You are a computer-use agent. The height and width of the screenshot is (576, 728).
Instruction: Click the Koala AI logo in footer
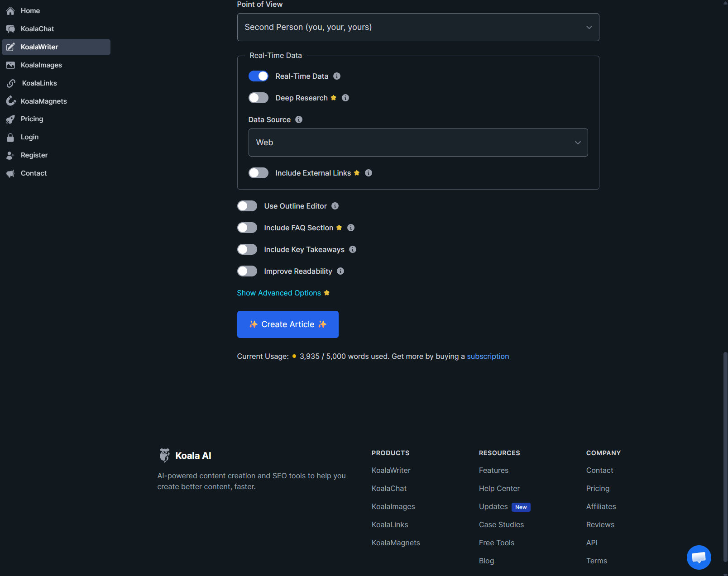click(x=185, y=455)
